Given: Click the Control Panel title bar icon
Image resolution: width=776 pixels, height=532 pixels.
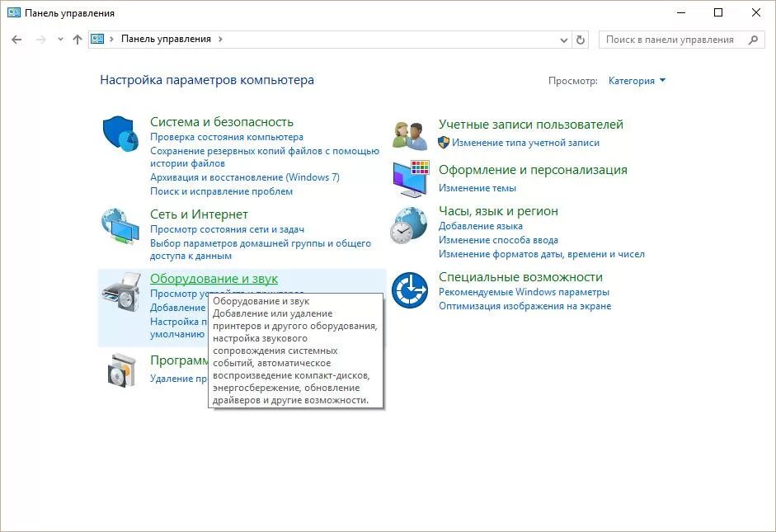Looking at the screenshot, I should pyautogui.click(x=14, y=13).
